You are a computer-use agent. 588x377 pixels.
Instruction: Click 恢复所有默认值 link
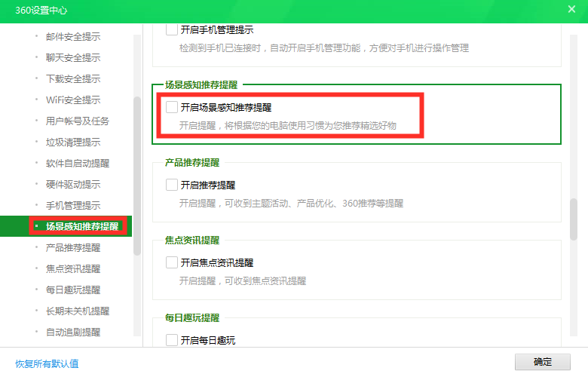[x=47, y=363]
